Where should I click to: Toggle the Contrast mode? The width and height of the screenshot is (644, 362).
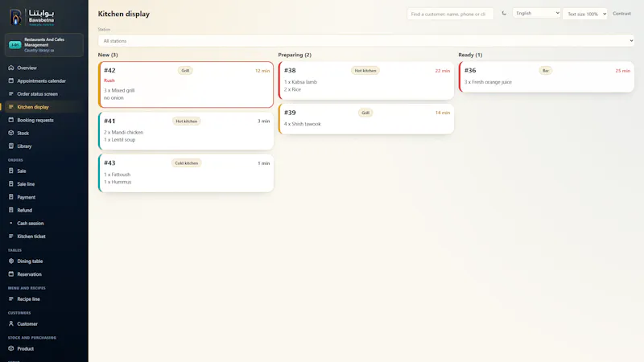pos(621,14)
